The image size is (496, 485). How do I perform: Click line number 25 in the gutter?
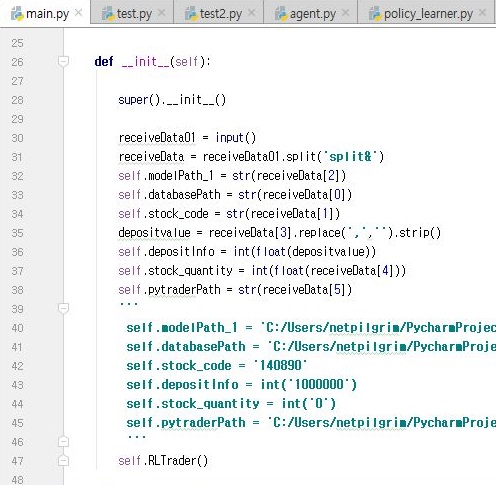(17, 43)
